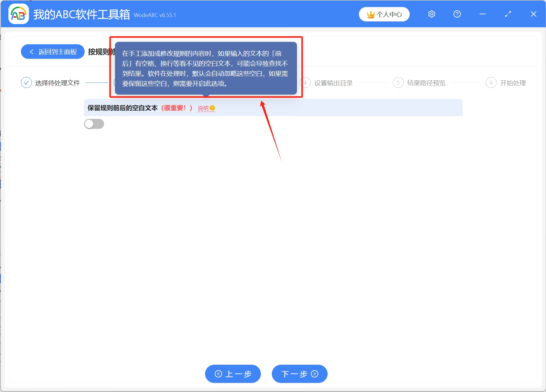Open 个人中心 panel
This screenshot has height=392, width=546.
click(x=384, y=14)
